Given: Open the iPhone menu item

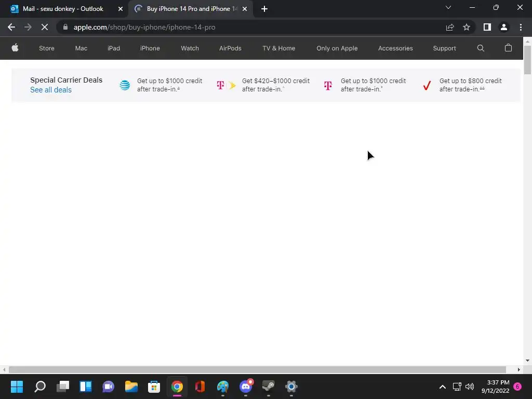Looking at the screenshot, I should point(150,48).
